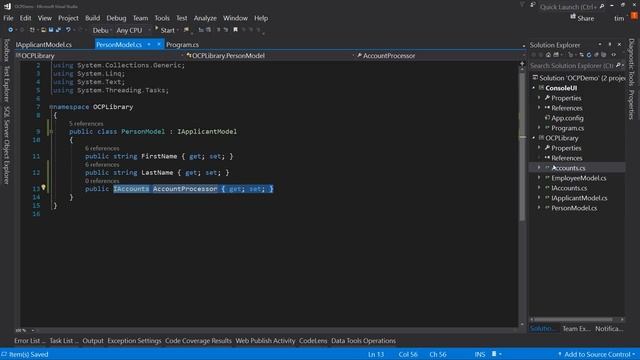
Task: Toggle Show All Files in Solution Explorer
Action: (x=604, y=55)
